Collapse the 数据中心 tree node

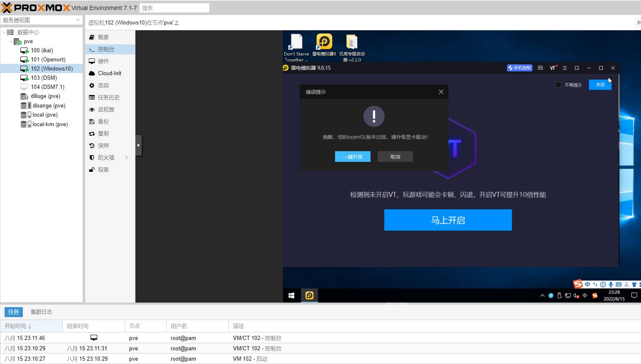[4, 32]
